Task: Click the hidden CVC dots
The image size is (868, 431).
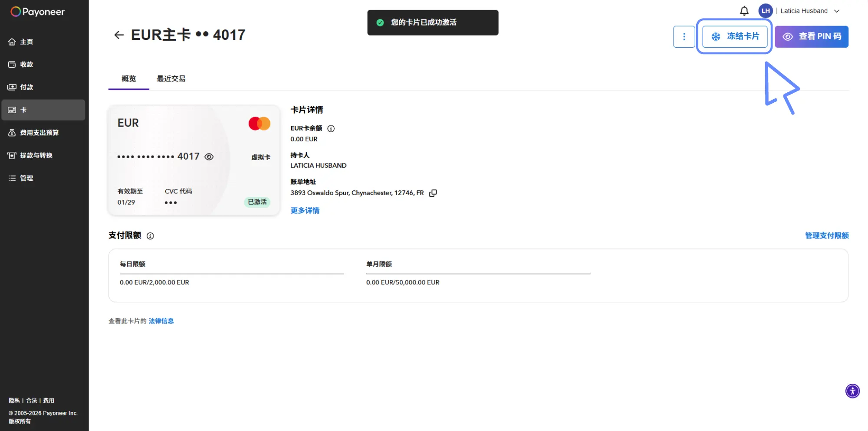Action: (171, 203)
